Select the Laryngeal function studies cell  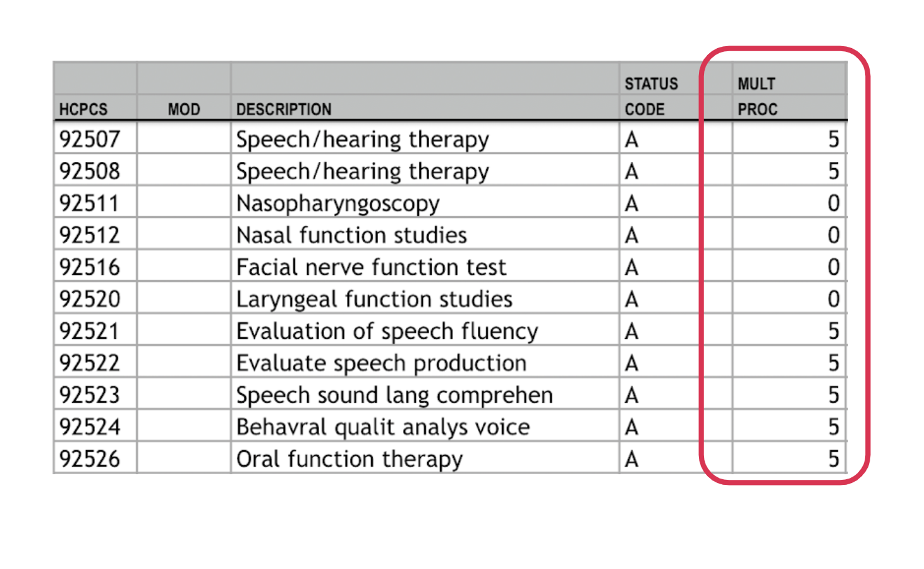point(425,298)
